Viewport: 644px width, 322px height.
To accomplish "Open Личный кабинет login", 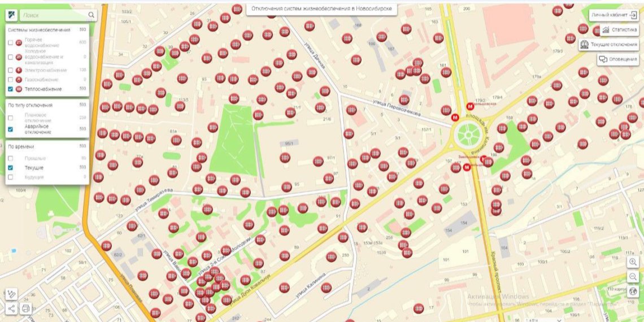I will (x=614, y=15).
